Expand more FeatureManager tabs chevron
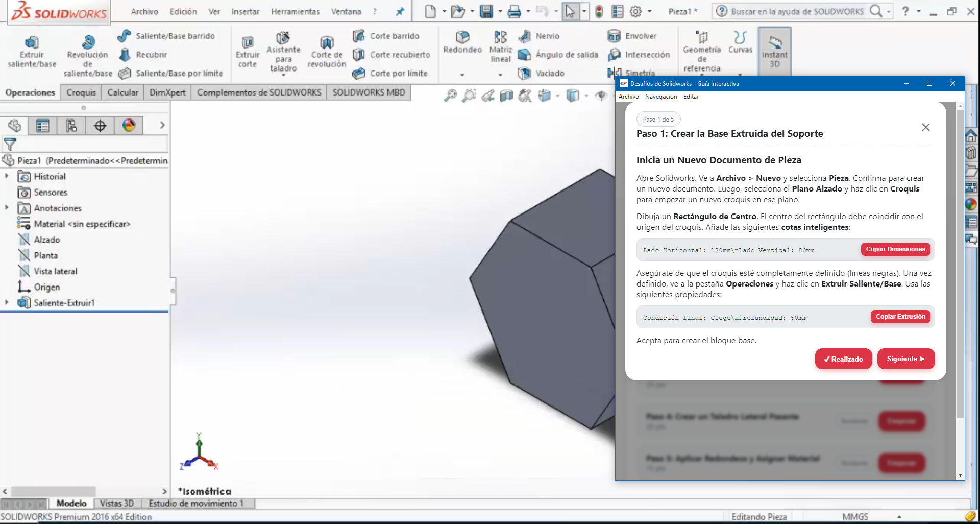 coord(162,125)
